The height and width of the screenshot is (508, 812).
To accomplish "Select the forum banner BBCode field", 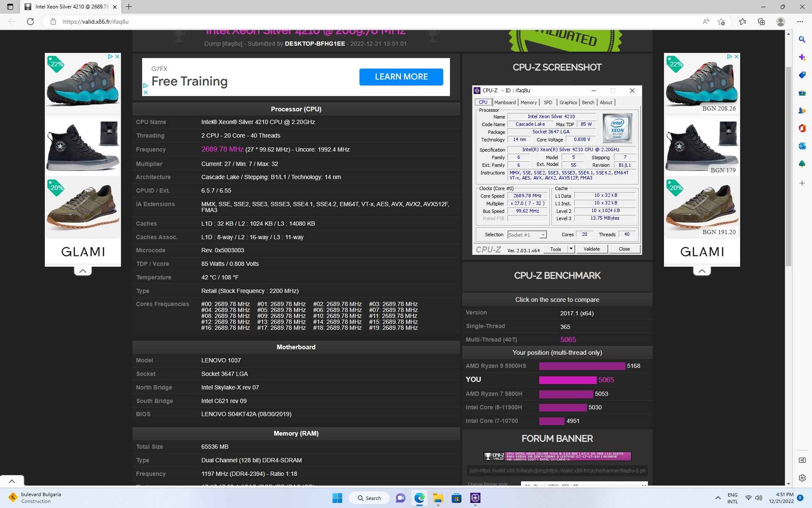I will coord(557,470).
